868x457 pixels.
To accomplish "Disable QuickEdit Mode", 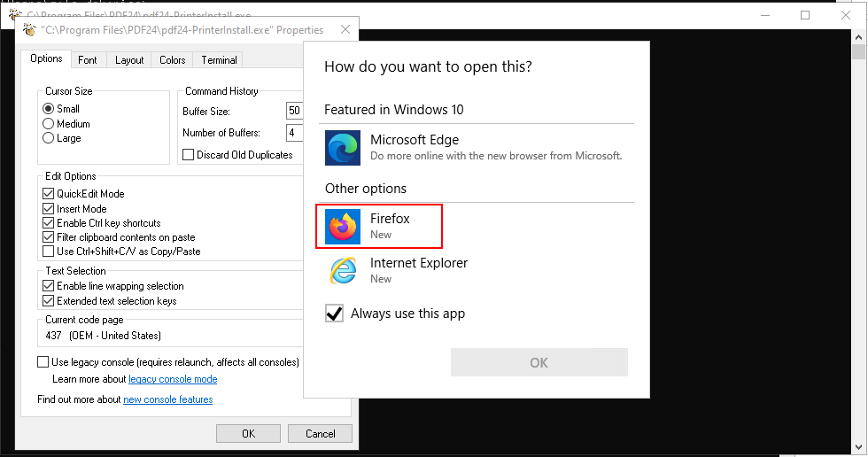I will (x=48, y=194).
